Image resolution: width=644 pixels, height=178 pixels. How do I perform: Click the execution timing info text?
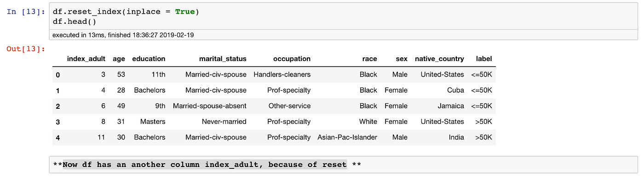(126, 35)
